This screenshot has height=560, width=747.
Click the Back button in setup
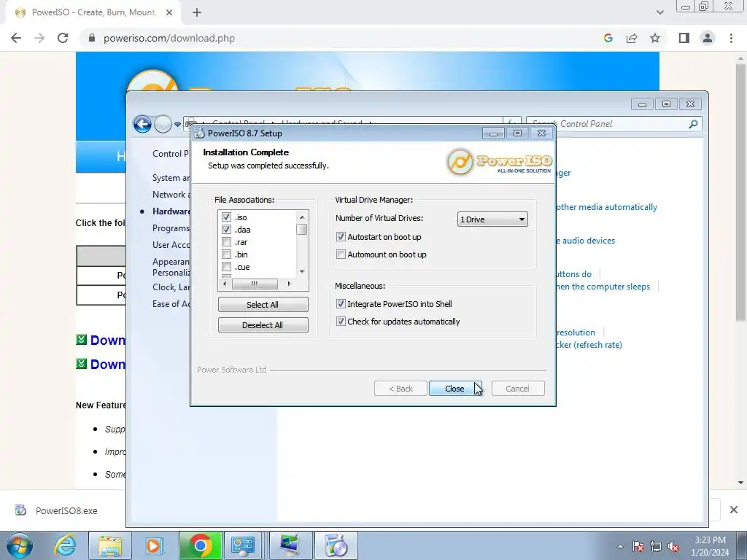tap(400, 389)
